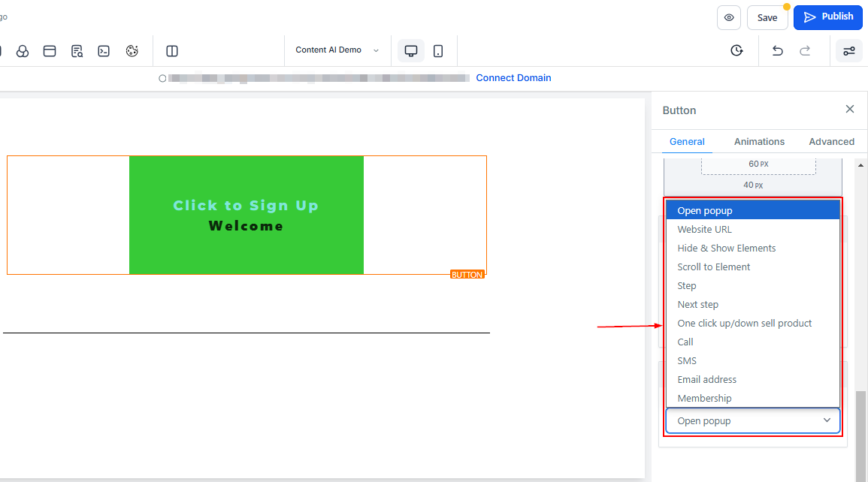Select Website URL from action list
Screen dimensions: 868x482
[704, 230]
